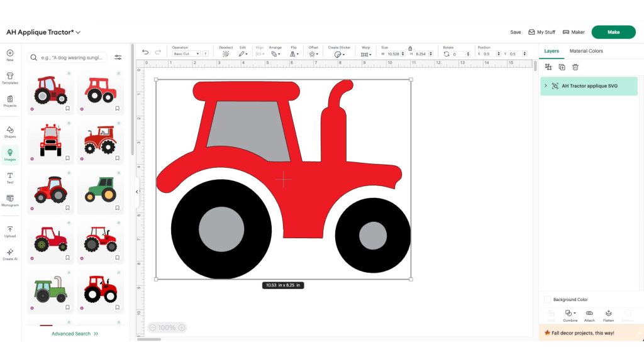Apply the Offset tool

coord(313,53)
